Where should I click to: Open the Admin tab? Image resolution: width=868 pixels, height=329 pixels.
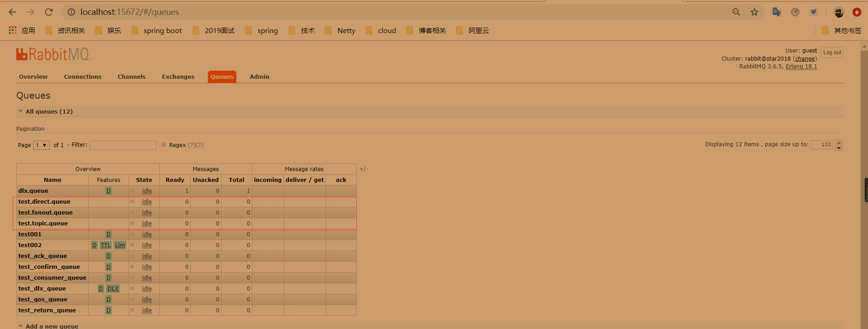[259, 77]
